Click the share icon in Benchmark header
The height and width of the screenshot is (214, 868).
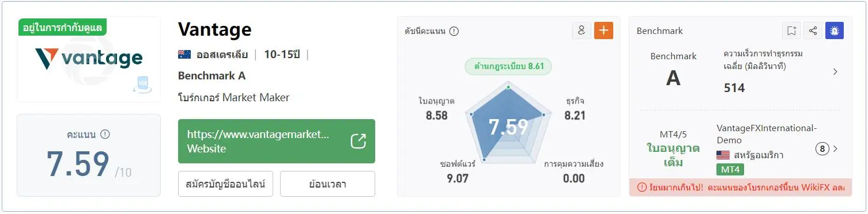[813, 30]
